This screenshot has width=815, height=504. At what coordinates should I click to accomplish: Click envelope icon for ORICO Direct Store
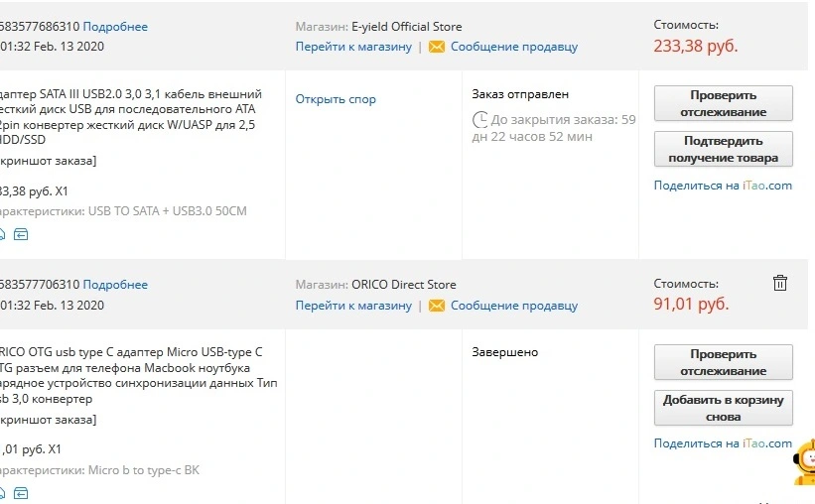click(437, 306)
